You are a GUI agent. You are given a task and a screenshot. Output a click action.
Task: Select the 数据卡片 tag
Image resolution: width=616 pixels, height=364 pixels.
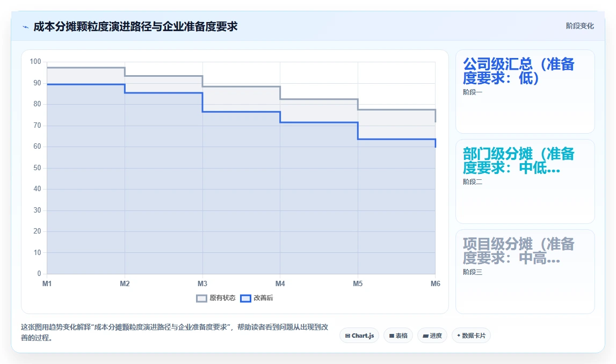[471, 336]
